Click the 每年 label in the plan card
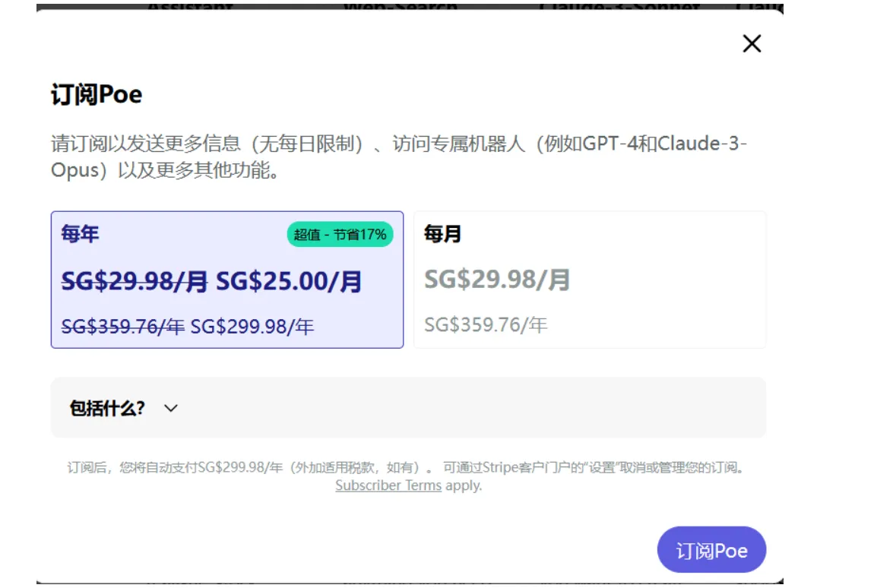The image size is (893, 588). tap(80, 234)
